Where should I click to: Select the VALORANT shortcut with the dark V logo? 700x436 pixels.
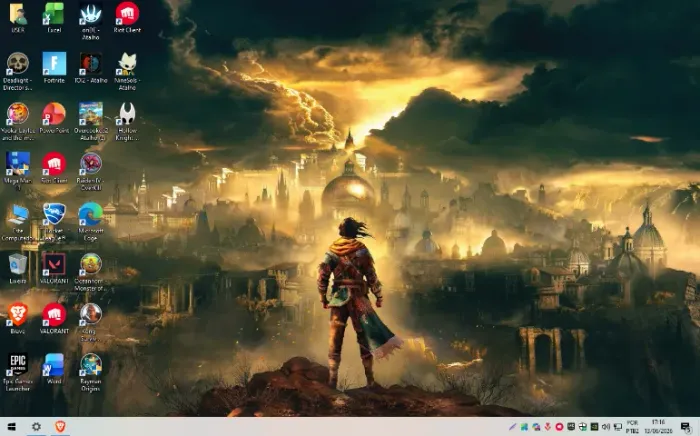coord(54,269)
